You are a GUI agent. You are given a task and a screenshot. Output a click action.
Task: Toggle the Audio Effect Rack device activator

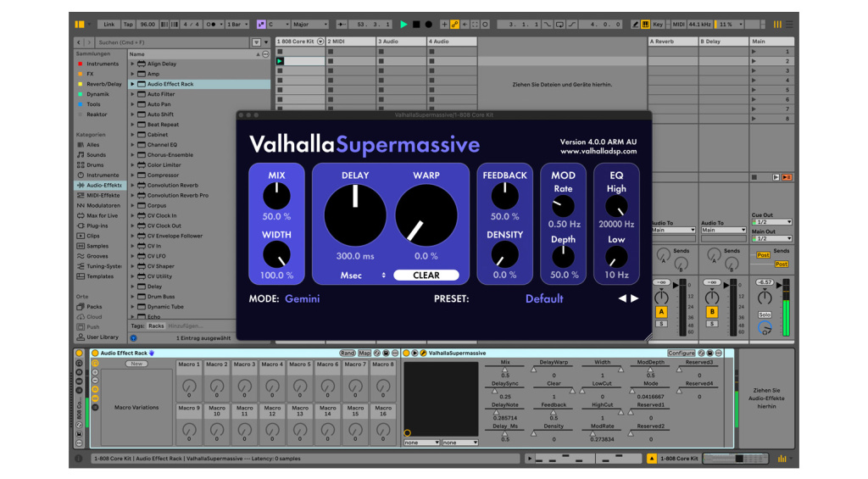pos(95,353)
